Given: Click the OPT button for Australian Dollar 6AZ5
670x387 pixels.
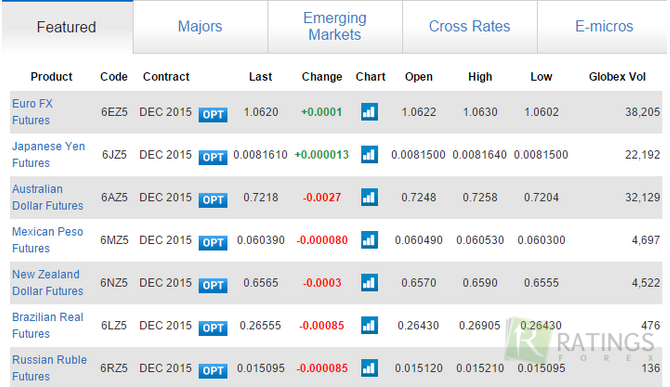Looking at the screenshot, I should coord(213,200).
